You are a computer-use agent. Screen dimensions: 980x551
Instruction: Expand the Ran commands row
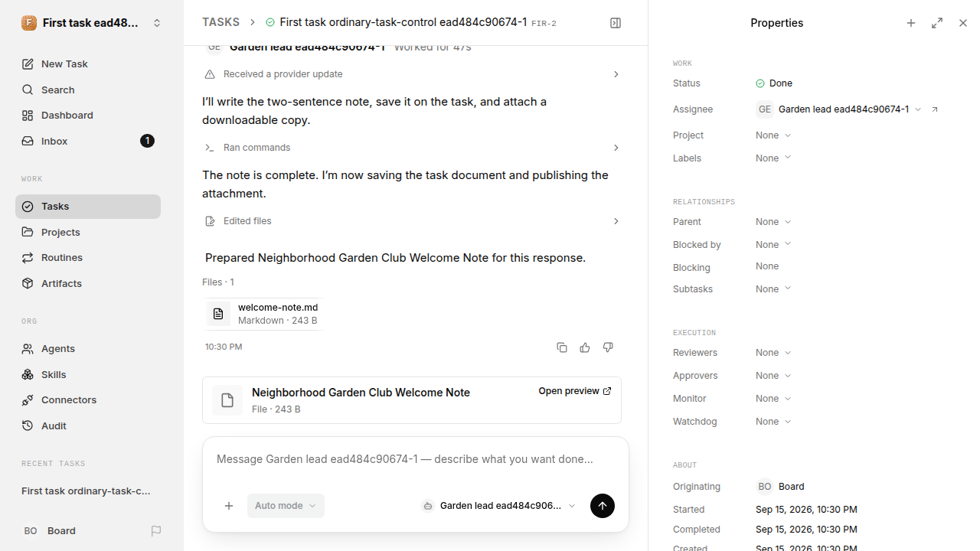pos(412,148)
